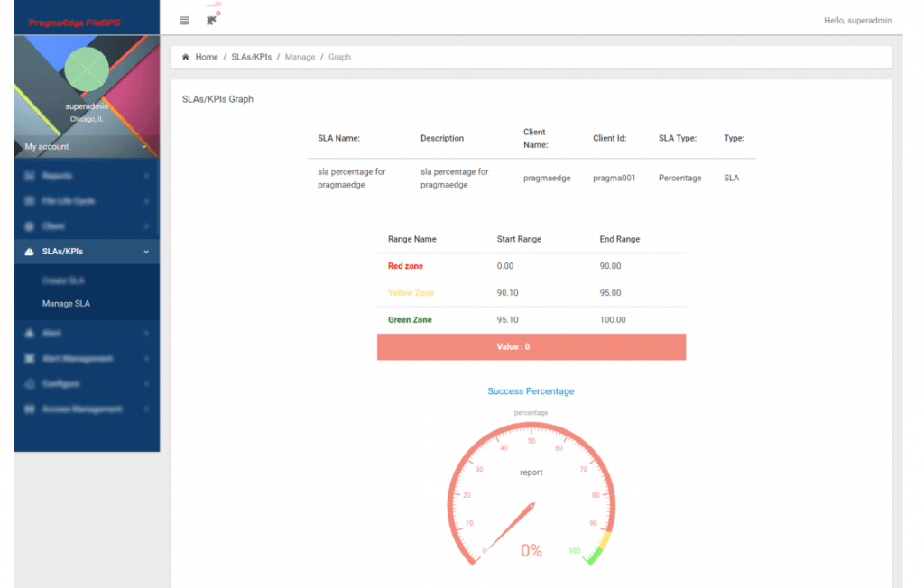The image size is (924, 588).
Task: Click the 0.00 start range cell
Action: pyautogui.click(x=505, y=266)
